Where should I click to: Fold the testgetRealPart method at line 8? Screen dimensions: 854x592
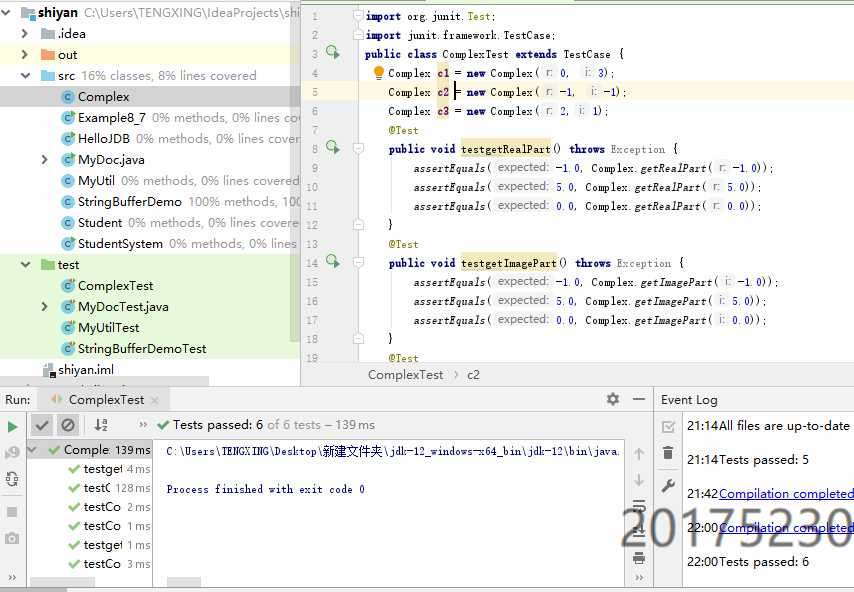pyautogui.click(x=358, y=148)
